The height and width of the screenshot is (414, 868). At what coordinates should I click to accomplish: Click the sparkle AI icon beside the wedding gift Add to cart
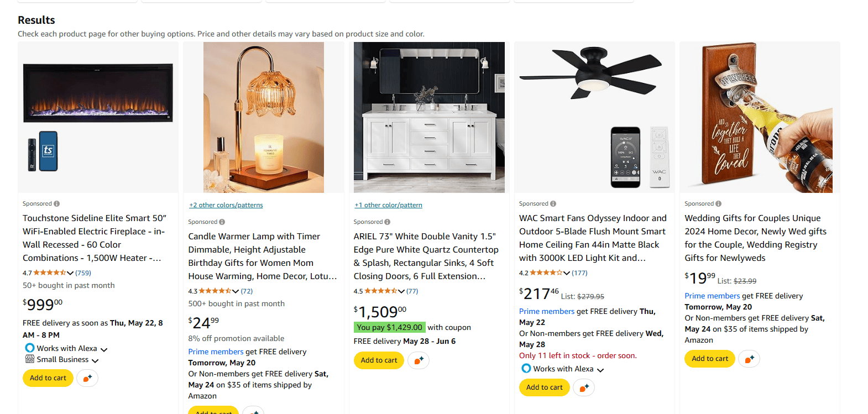(x=749, y=359)
